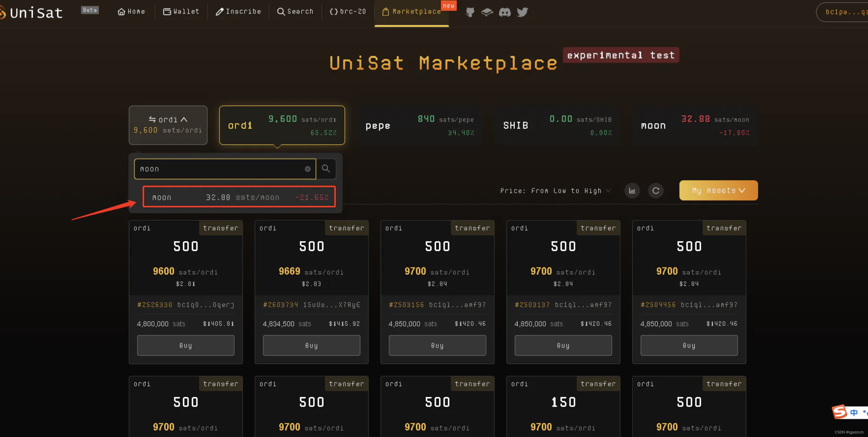Viewport: 868px width, 437px height.
Task: Open the 150 ordi transfer card
Action: (563, 406)
